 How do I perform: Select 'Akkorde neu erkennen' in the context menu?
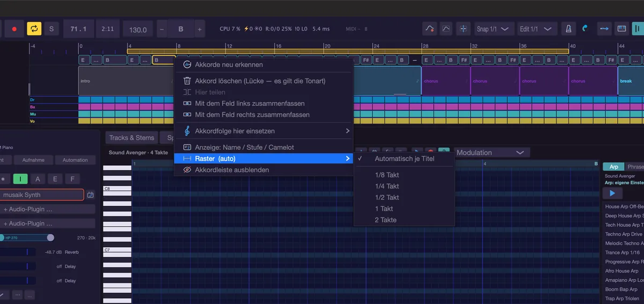pos(264,64)
